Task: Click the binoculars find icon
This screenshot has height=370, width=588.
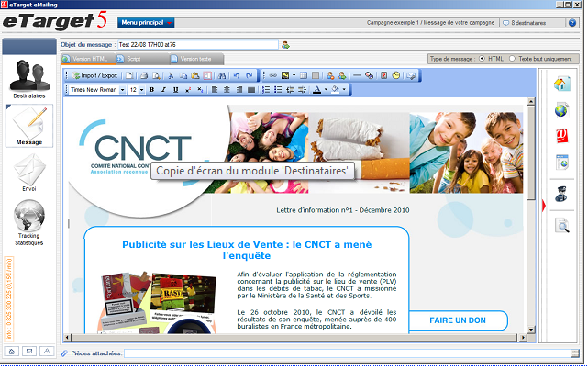Action: point(369,74)
